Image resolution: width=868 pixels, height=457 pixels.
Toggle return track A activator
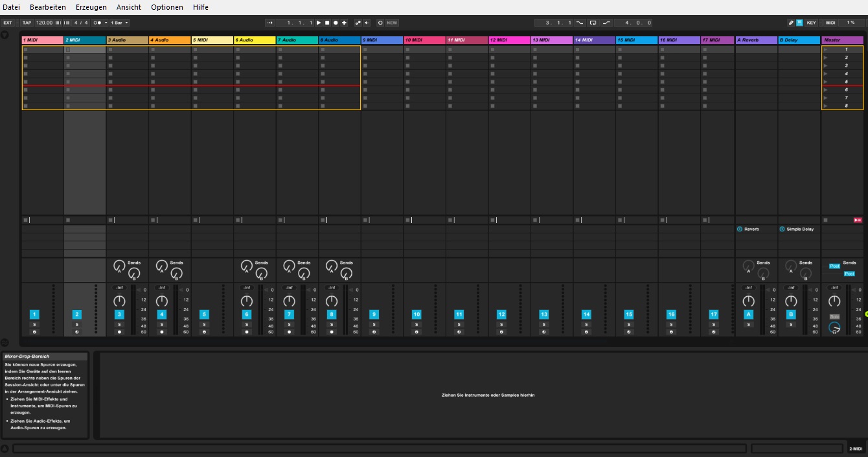(748, 314)
